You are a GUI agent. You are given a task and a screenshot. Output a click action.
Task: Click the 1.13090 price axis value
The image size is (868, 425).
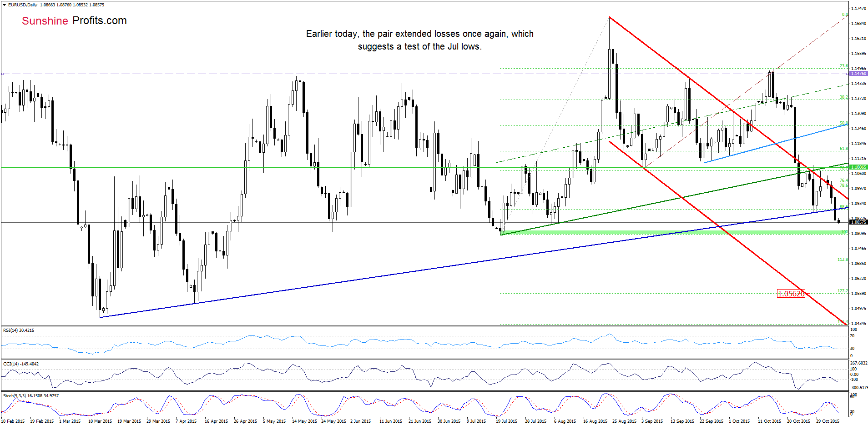coord(858,114)
